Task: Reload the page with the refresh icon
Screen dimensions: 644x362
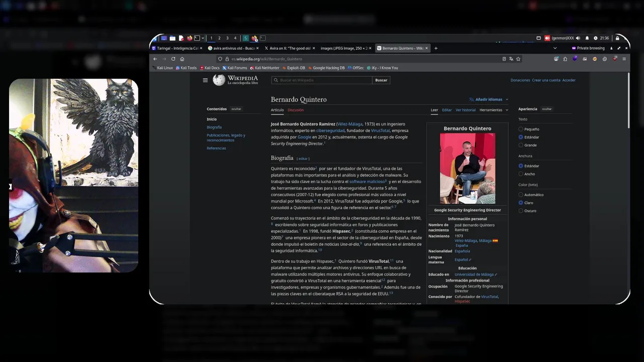Action: tap(173, 59)
